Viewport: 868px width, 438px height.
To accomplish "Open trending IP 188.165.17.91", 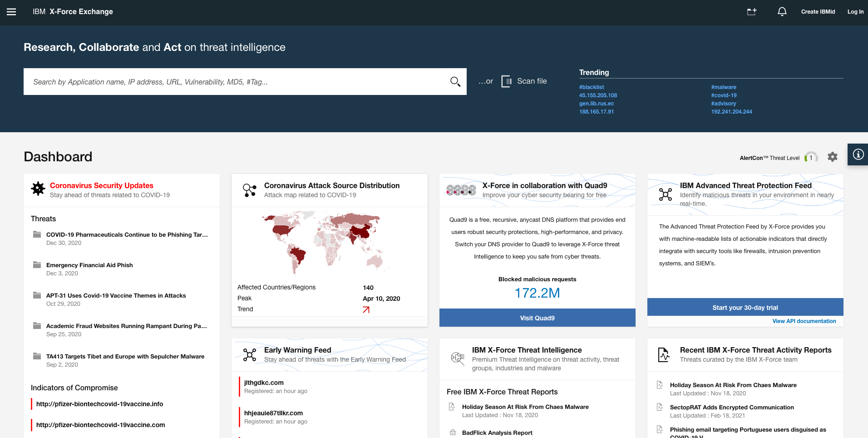I will point(596,112).
